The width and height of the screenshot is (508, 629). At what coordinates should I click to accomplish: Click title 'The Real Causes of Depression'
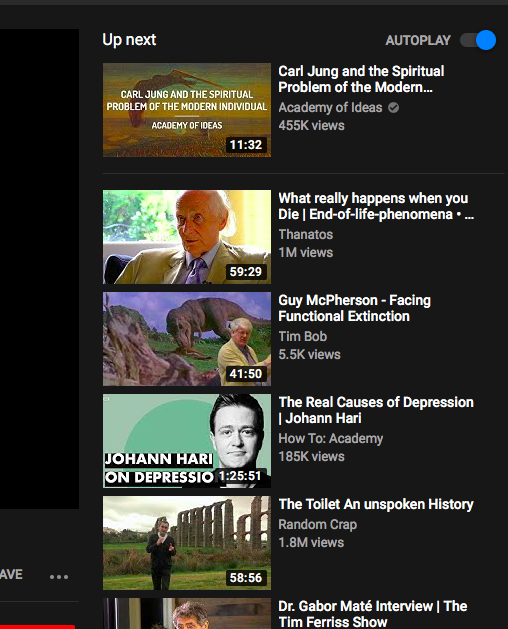[376, 410]
